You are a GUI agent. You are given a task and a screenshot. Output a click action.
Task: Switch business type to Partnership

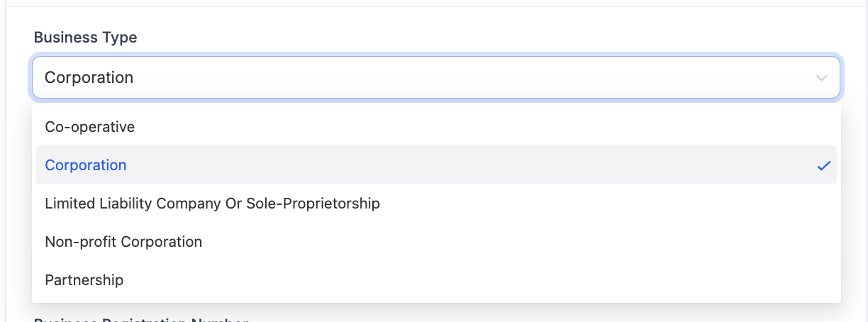(84, 280)
